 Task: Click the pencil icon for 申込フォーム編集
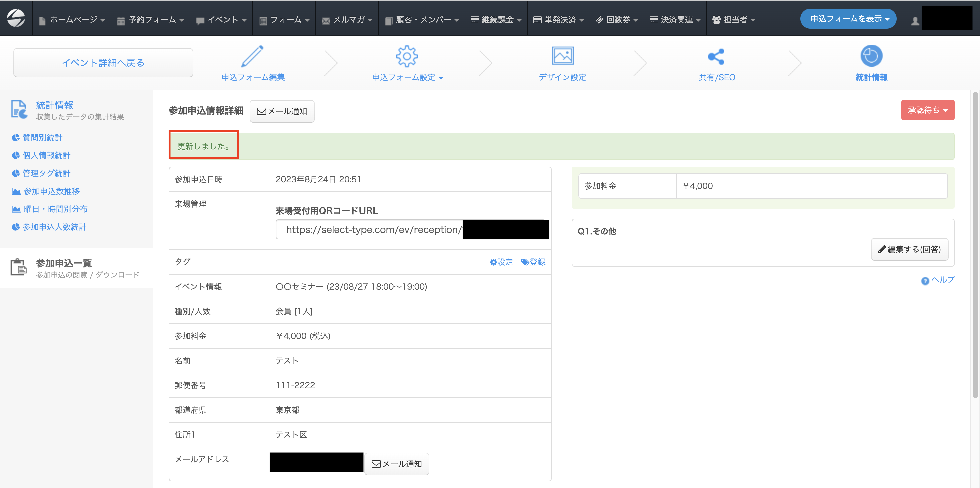click(253, 56)
